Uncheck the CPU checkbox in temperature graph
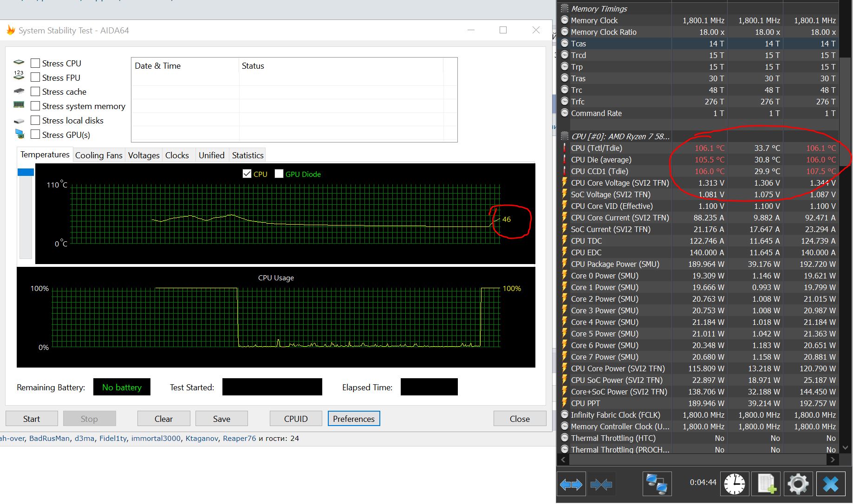Viewport: 853px width, 504px height. 247,174
